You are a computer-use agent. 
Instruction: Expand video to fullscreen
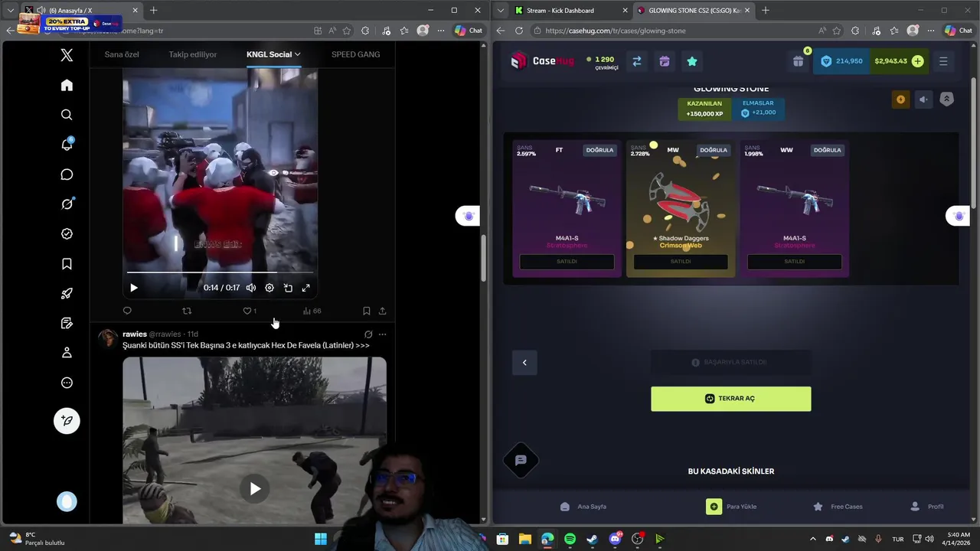coord(305,288)
